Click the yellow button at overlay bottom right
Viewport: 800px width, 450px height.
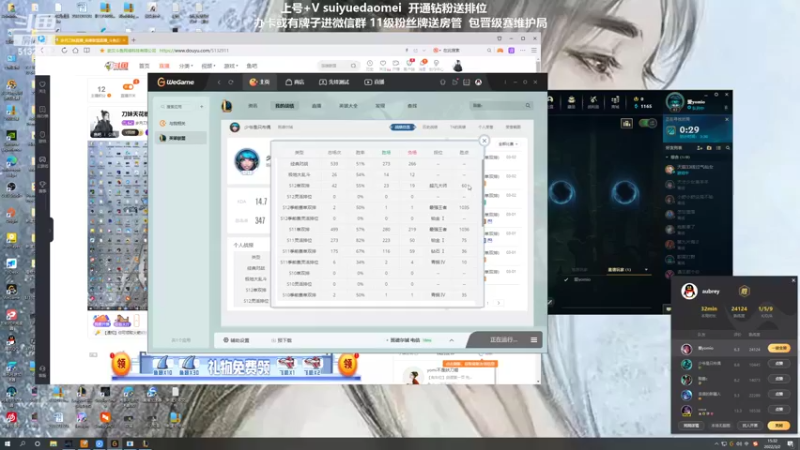[x=779, y=426]
